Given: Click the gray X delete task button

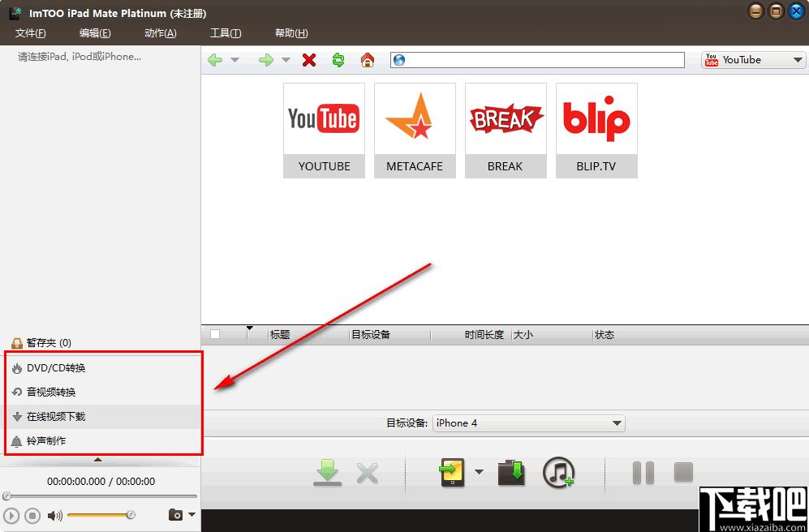Looking at the screenshot, I should tap(368, 474).
